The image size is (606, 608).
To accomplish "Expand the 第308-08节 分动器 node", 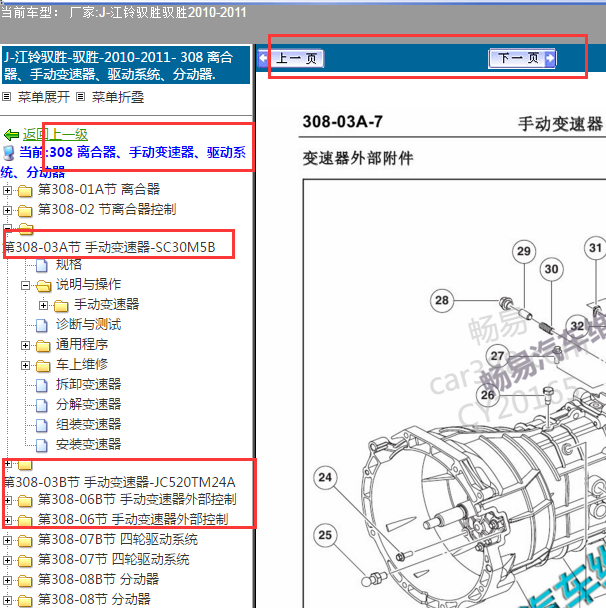I will point(7,600).
